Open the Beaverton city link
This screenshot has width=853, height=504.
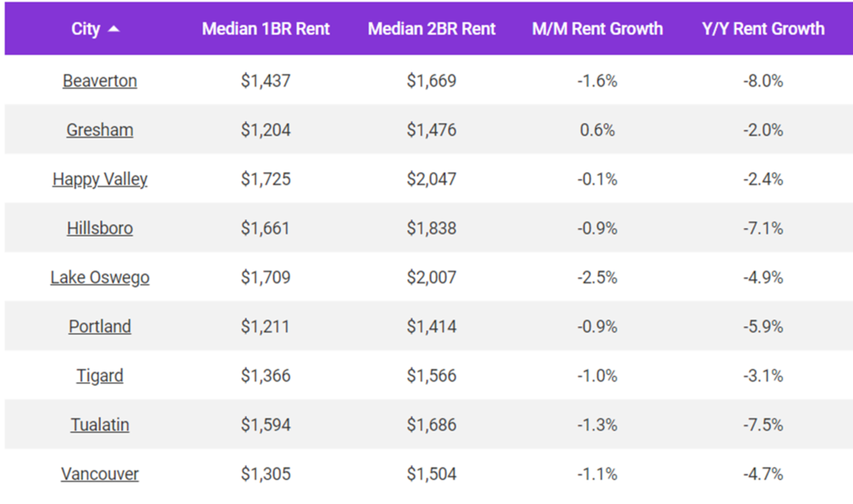point(99,80)
